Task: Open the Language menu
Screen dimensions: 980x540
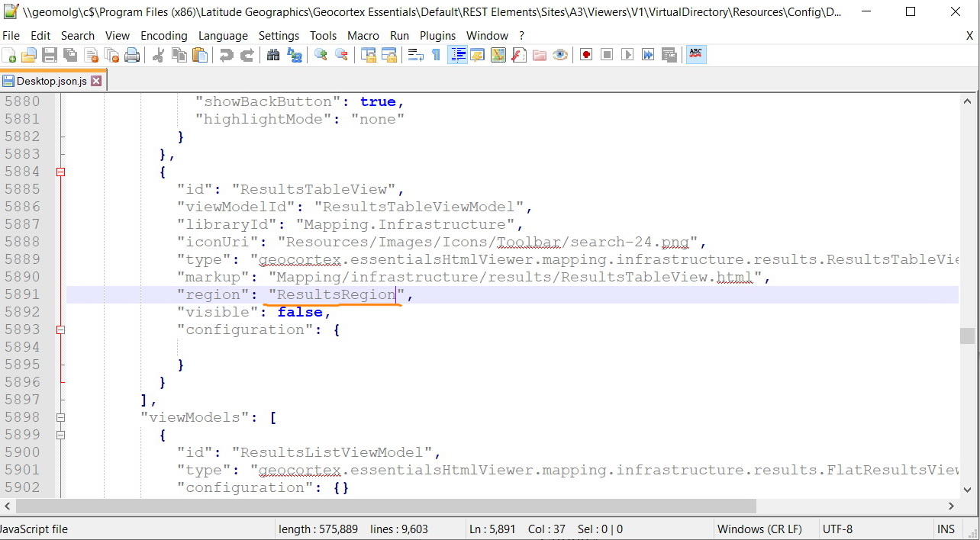Action: [223, 36]
